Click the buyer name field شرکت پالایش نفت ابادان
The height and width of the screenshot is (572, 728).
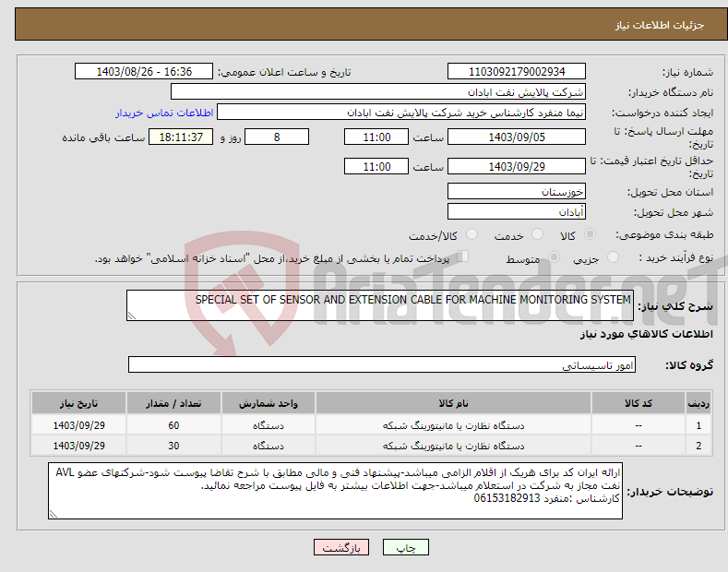click(378, 92)
